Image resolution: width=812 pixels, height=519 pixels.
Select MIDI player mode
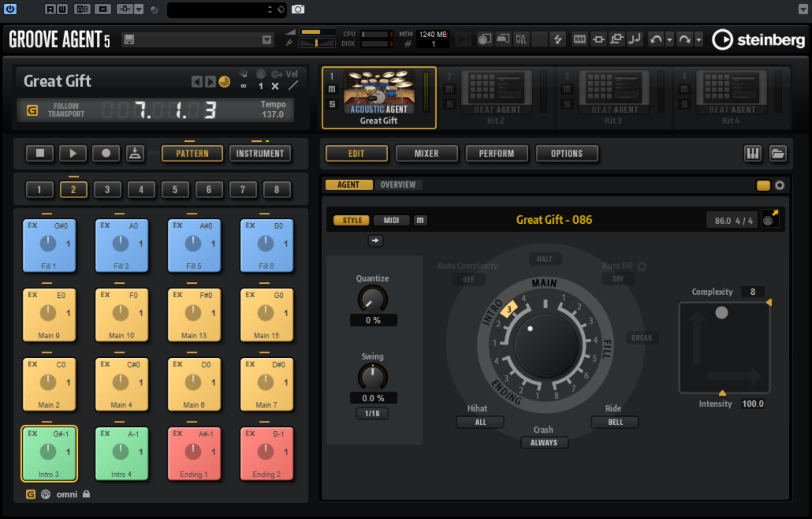pos(391,221)
